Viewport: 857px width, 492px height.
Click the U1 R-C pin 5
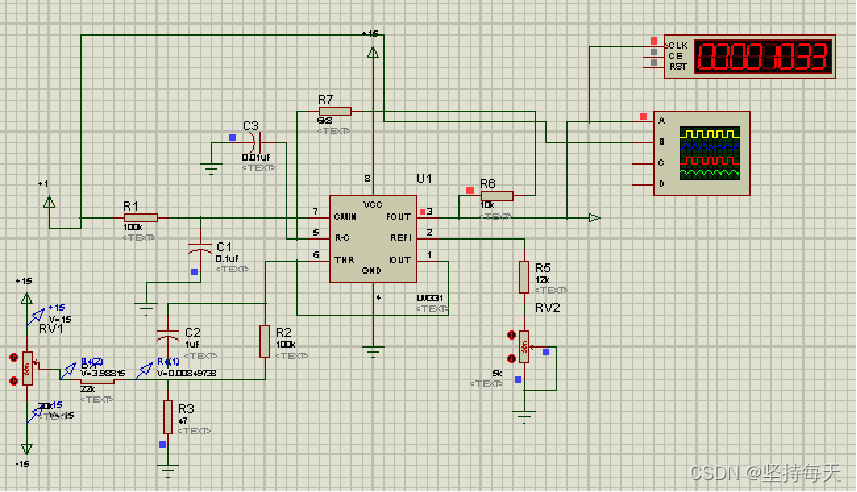(320, 239)
